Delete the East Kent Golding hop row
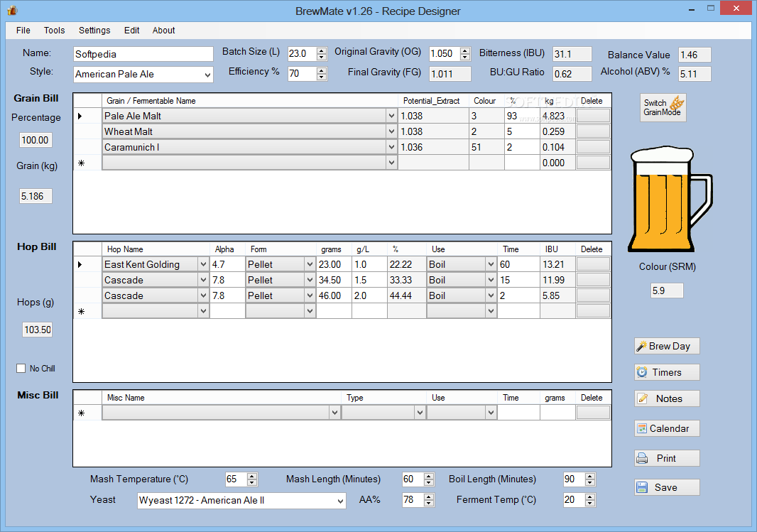This screenshot has width=757, height=532. pyautogui.click(x=593, y=264)
